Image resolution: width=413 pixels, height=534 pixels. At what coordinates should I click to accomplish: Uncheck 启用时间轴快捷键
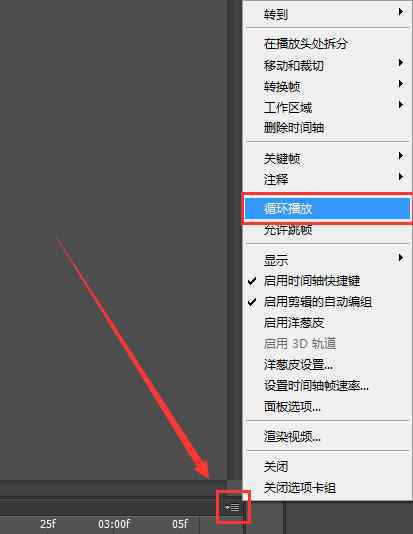[x=328, y=281]
